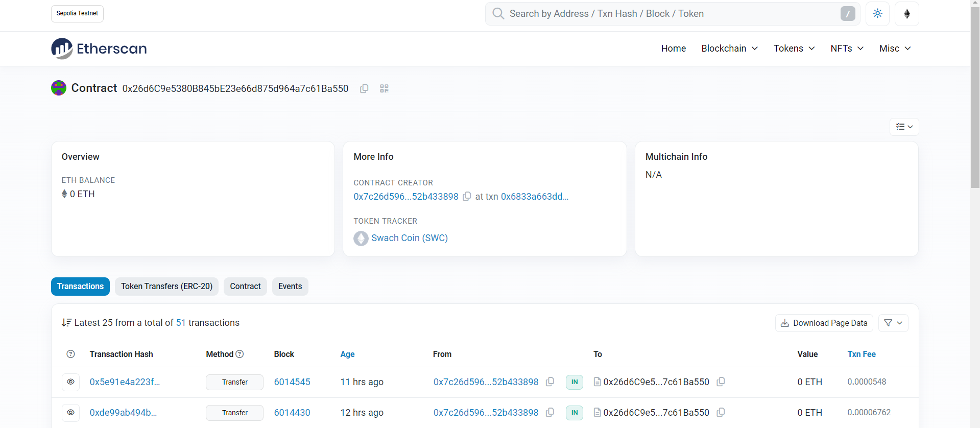
Task: Go to Home in navigation
Action: click(674, 49)
